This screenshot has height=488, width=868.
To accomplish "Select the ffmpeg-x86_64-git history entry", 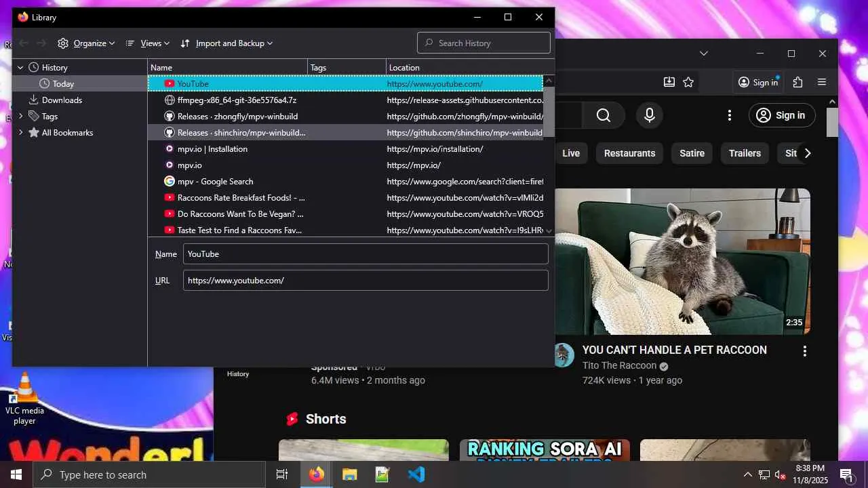I will click(345, 100).
